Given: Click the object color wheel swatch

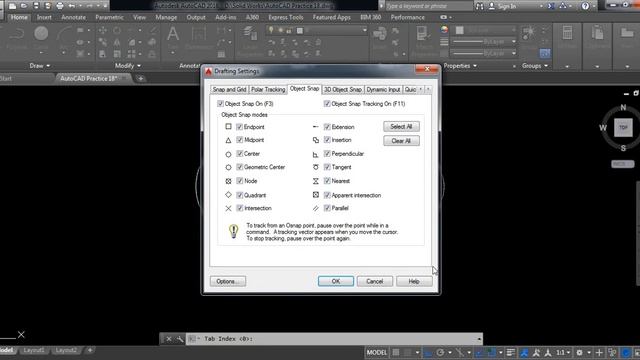Looking at the screenshot, I should [444, 30].
